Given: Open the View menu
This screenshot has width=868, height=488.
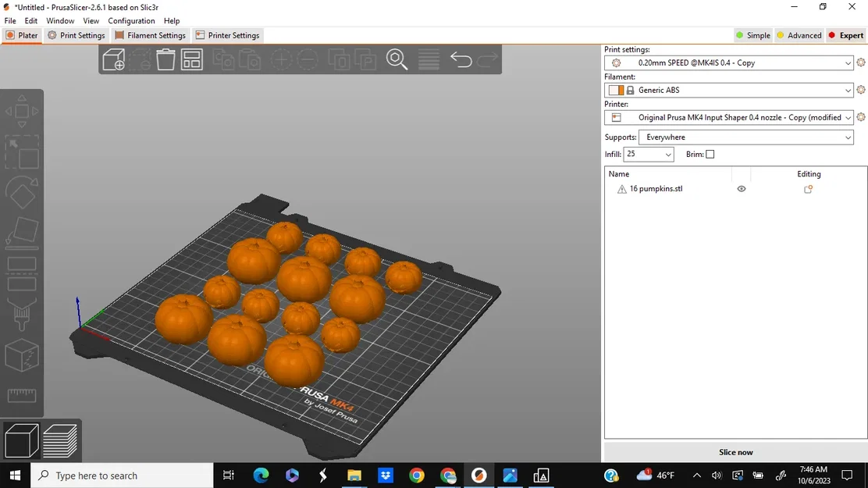Looking at the screenshot, I should point(91,20).
